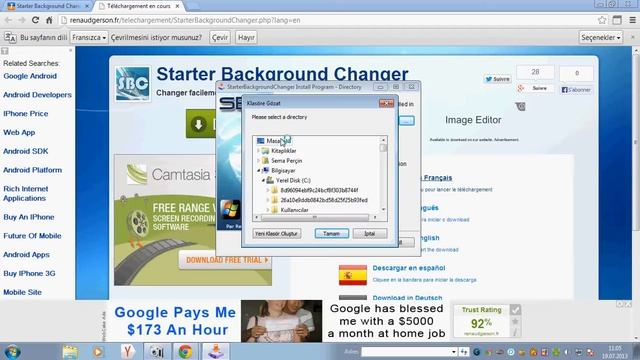Click the browser back arrow
This screenshot has height=360, width=640.
(8, 20)
